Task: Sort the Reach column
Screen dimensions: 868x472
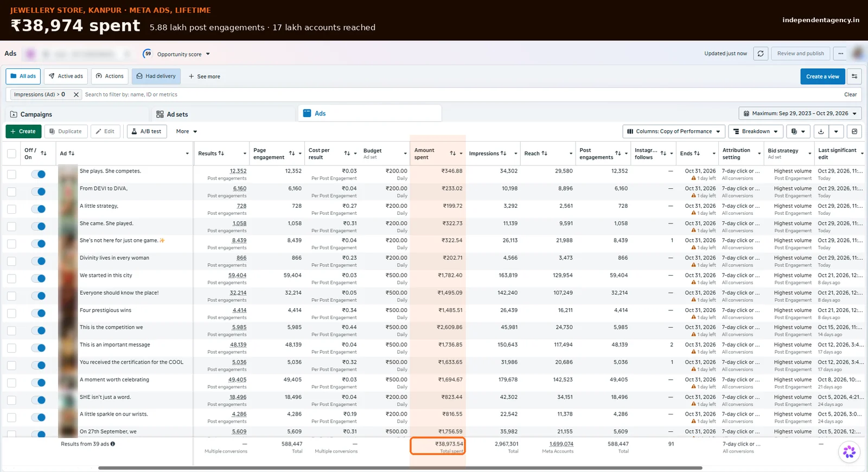Action: 544,154
